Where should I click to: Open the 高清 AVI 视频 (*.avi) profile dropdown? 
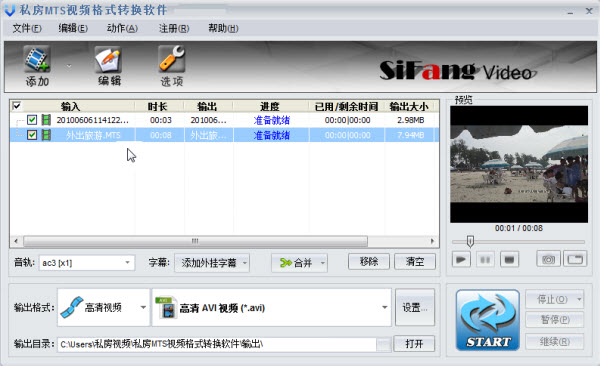(x=272, y=307)
